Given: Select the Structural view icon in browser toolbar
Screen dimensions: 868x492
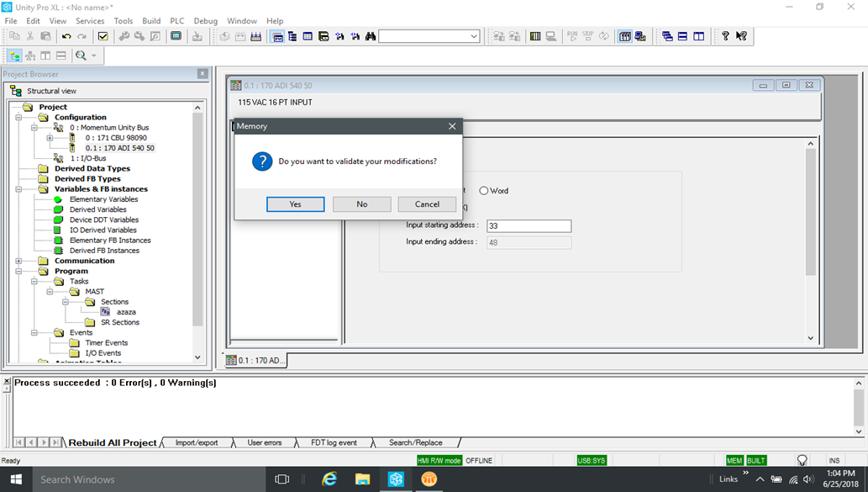Looking at the screenshot, I should 15,56.
